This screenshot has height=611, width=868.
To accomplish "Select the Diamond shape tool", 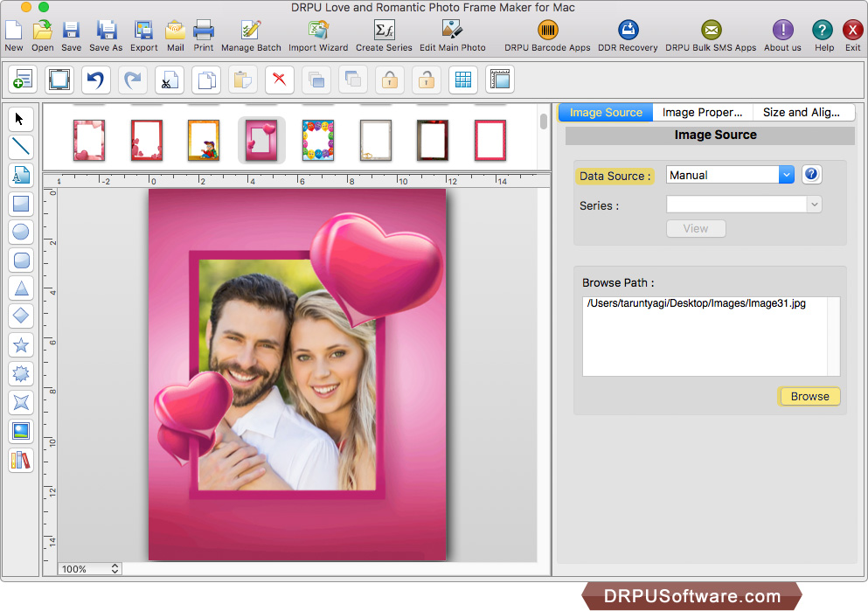I will (20, 316).
